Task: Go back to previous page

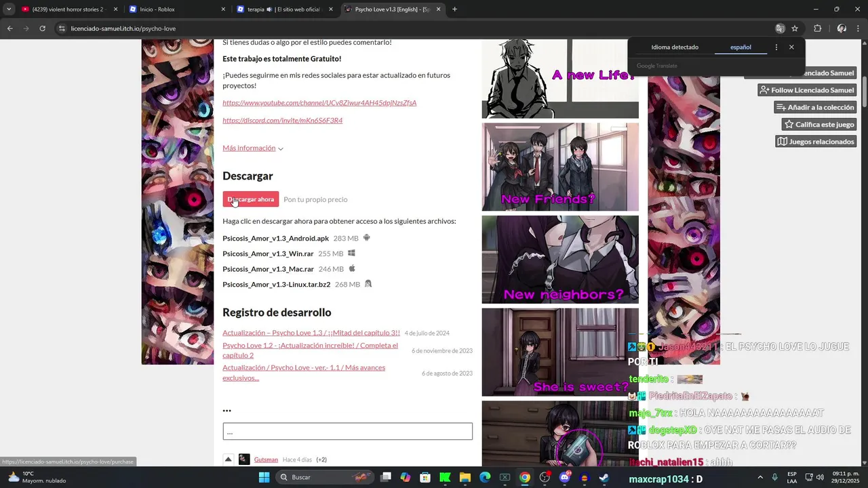Action: [9, 28]
